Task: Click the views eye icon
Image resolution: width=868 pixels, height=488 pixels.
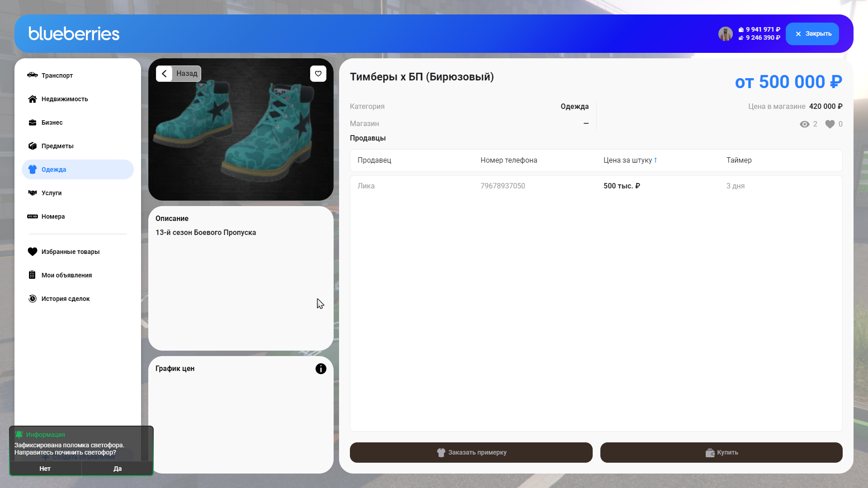Action: pyautogui.click(x=805, y=124)
